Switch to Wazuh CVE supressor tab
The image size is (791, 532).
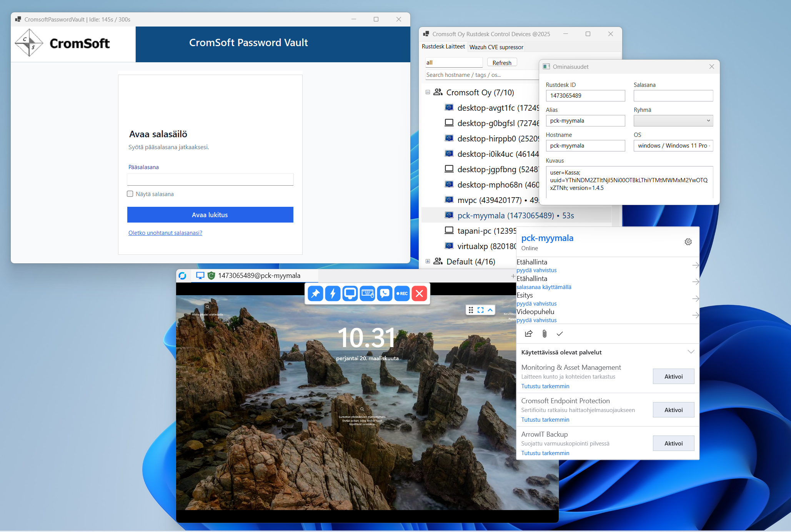pyautogui.click(x=496, y=47)
